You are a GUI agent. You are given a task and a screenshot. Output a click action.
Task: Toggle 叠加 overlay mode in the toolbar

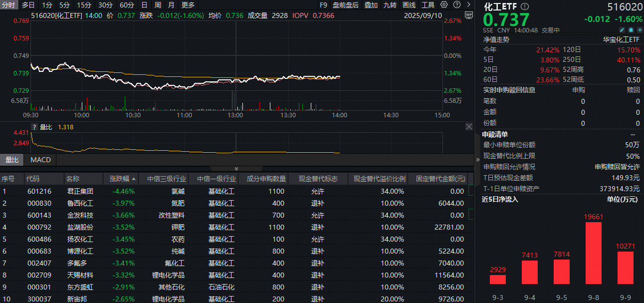point(371,5)
